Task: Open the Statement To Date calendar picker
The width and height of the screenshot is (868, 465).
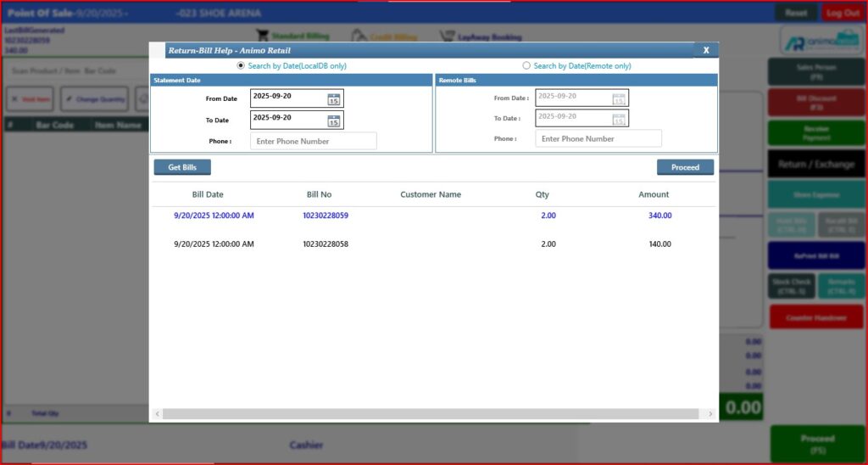Action: point(334,120)
